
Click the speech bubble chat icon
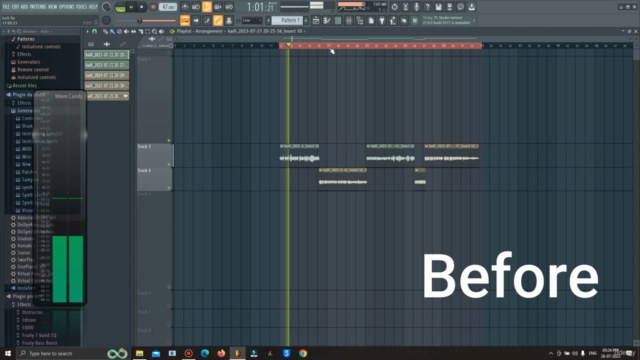[x=460, y=7]
